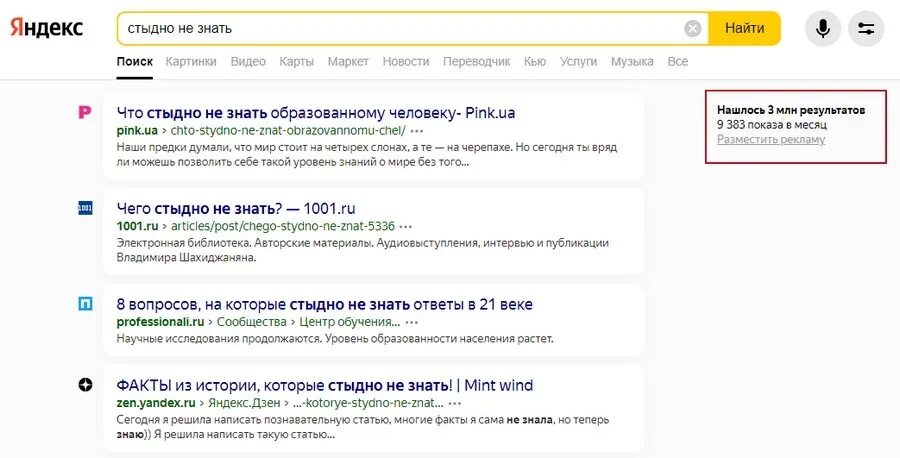Click the Центр обучения breadcrumb link
Viewport: 900px width, 458px height.
350,322
